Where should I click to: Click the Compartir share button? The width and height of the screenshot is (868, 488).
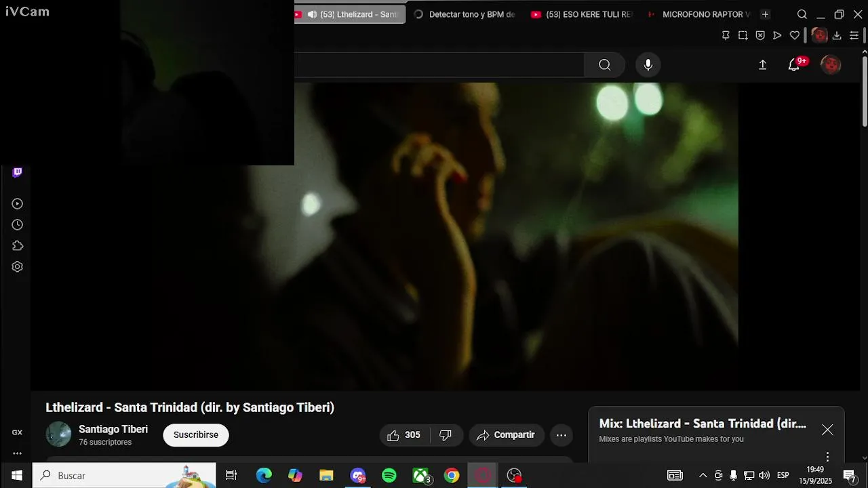507,435
